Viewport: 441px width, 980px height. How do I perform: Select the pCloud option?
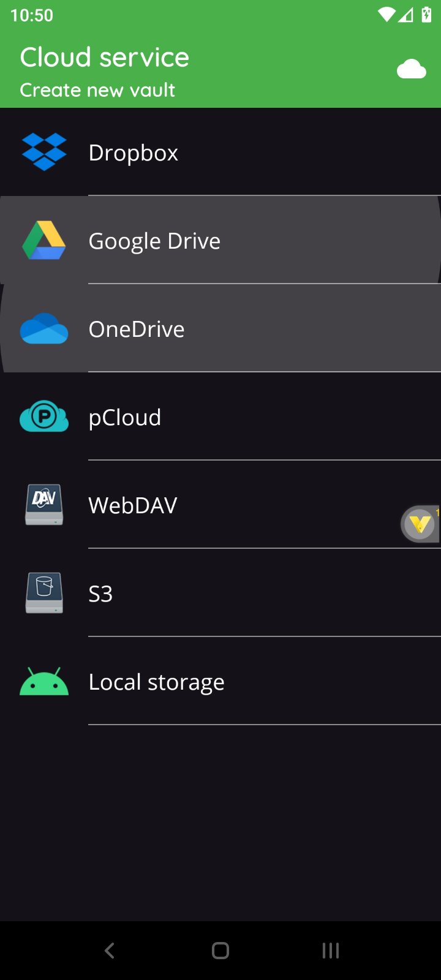[125, 417]
